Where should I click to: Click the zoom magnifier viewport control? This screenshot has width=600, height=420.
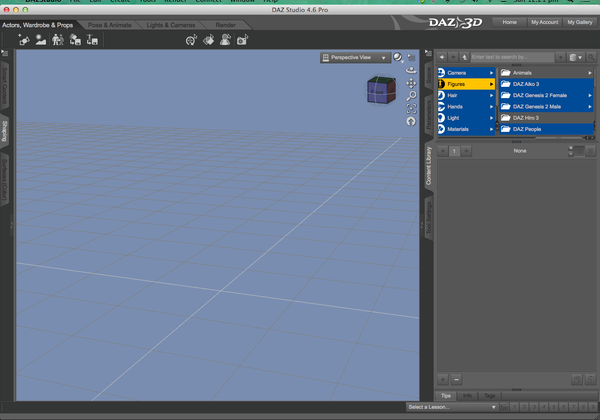click(411, 96)
